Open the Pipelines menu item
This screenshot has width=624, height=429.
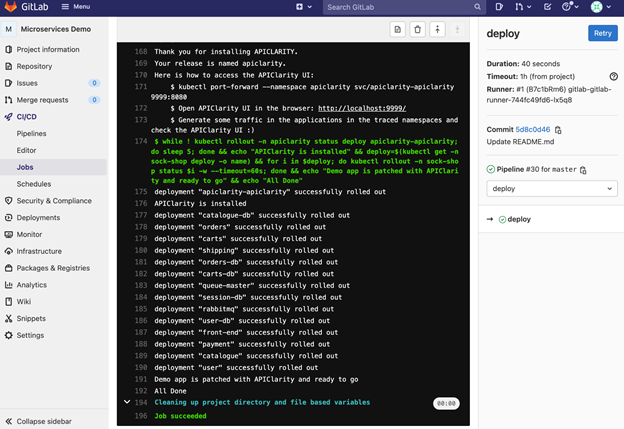(x=32, y=133)
